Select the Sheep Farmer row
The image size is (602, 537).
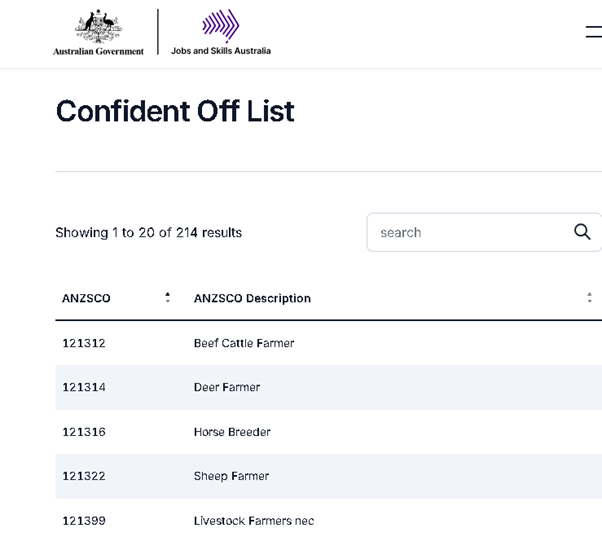[329, 476]
